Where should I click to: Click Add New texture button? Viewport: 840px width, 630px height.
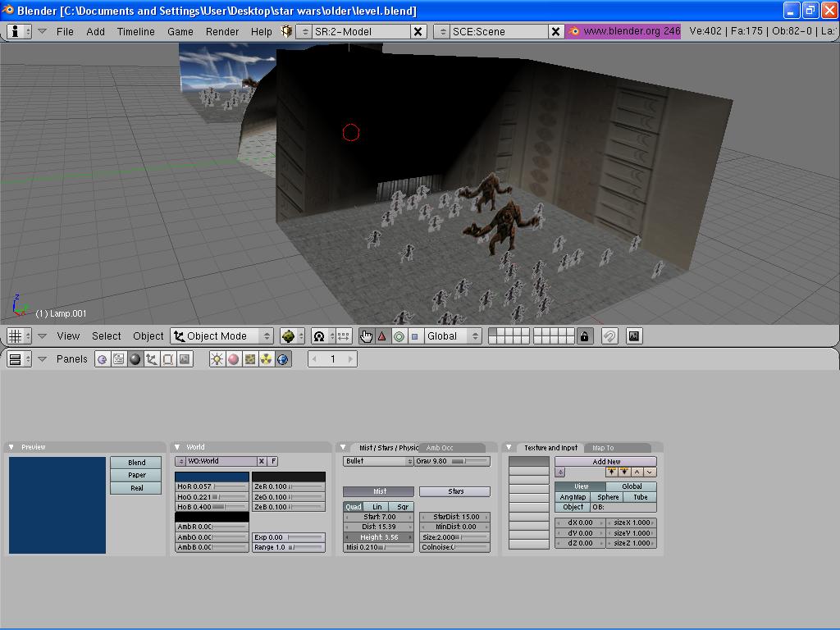606,462
